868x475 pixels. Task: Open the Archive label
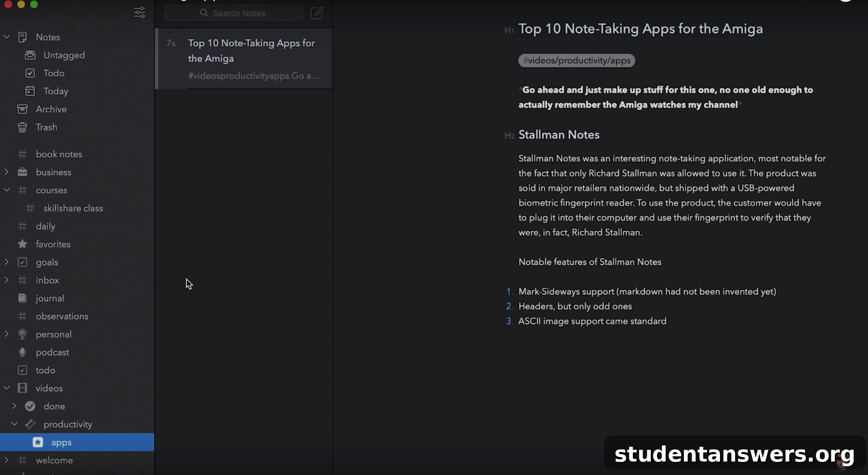[x=51, y=109]
